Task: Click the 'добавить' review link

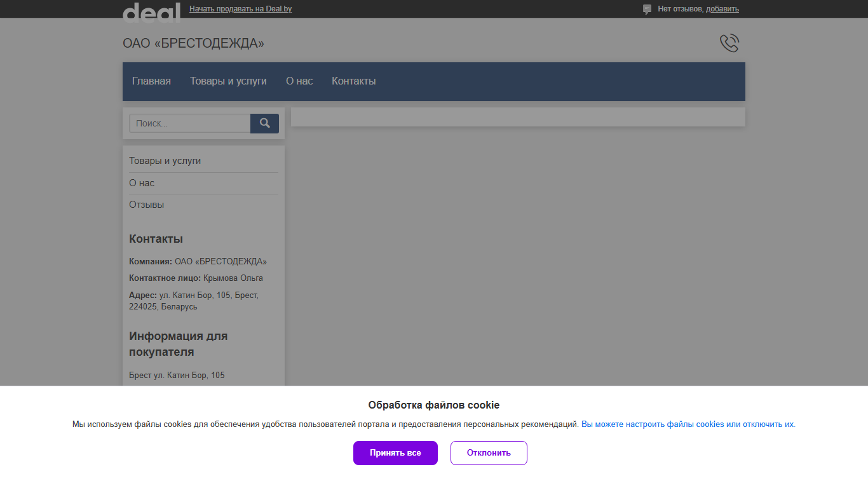Action: click(722, 9)
